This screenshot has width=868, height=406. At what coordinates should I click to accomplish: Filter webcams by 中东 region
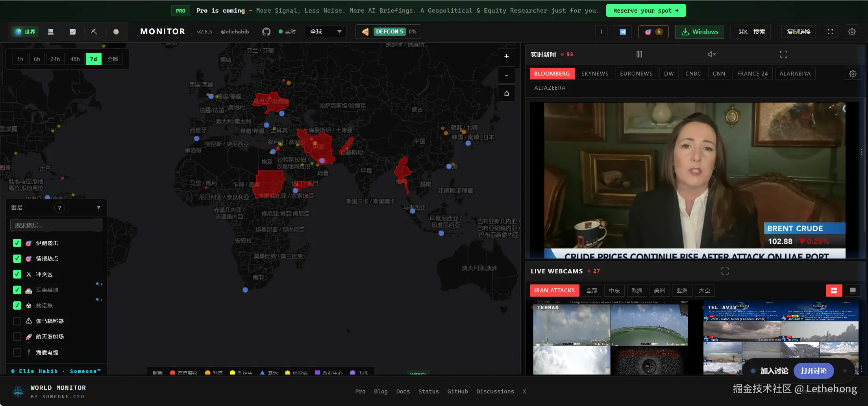(614, 291)
